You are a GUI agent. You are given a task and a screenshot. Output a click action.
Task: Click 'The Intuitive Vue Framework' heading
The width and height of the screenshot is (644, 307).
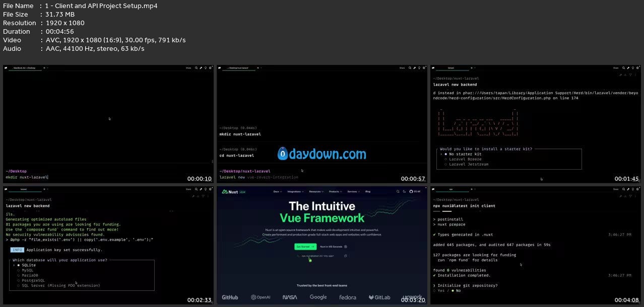(321, 212)
